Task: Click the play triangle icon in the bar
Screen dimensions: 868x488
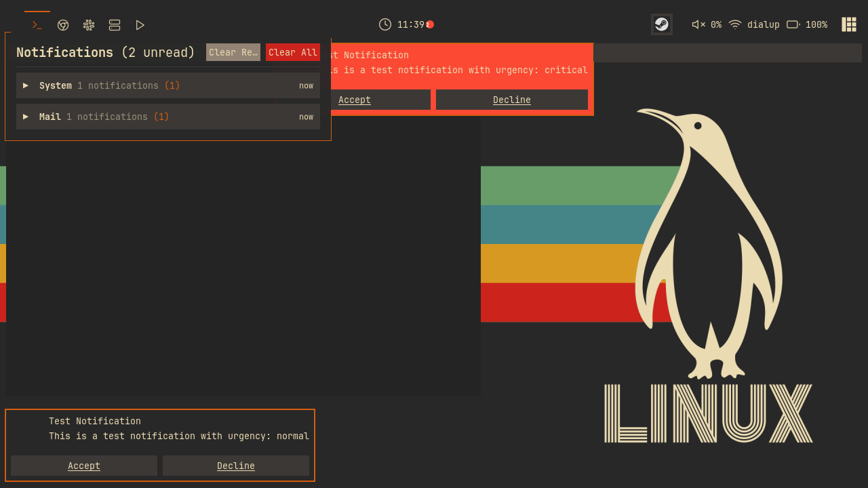Action: (140, 25)
